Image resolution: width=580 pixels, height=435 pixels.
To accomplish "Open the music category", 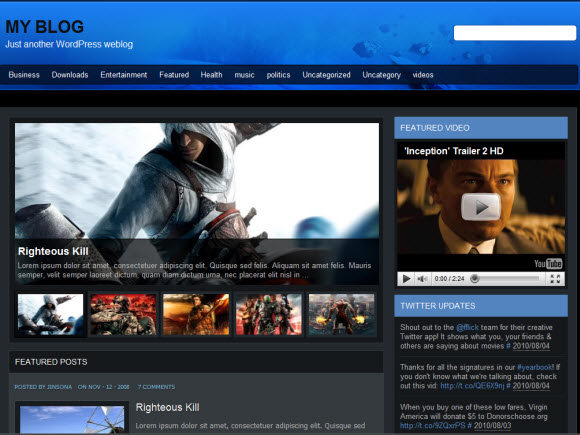I will [244, 75].
